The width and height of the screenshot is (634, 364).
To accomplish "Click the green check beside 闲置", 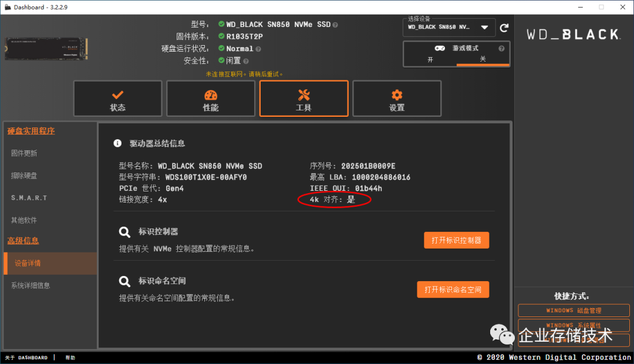I will 221,60.
